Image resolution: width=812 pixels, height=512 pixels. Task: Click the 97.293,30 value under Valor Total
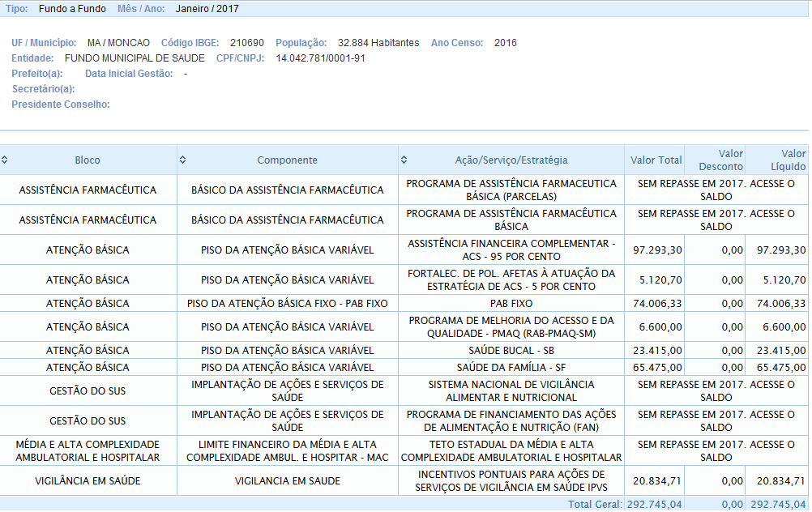[x=657, y=250]
